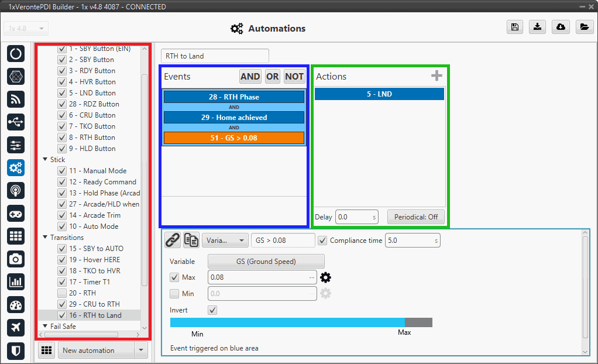The width and height of the screenshot is (598, 364).
Task: Click the airplane icon in sidebar
Action: [x=16, y=328]
